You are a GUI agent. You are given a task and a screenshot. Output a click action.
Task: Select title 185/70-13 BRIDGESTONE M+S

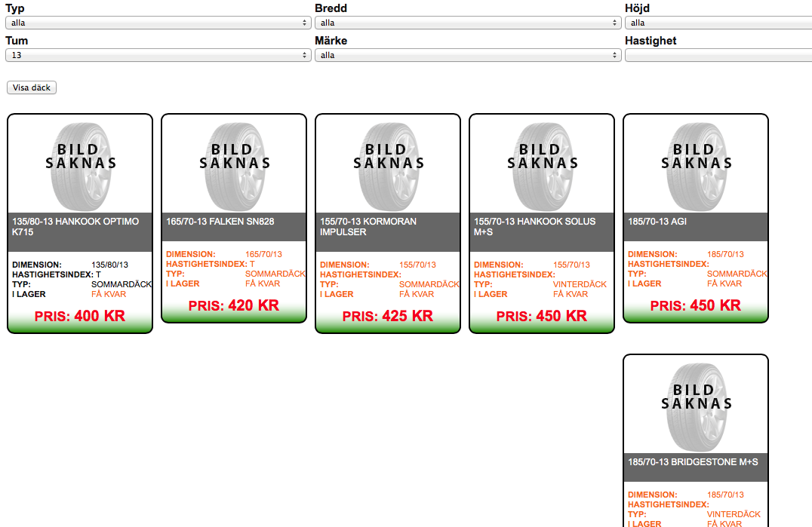693,462
